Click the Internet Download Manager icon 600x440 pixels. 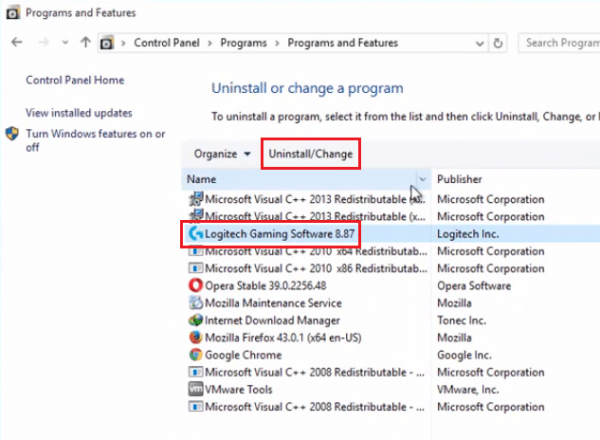tap(196, 320)
